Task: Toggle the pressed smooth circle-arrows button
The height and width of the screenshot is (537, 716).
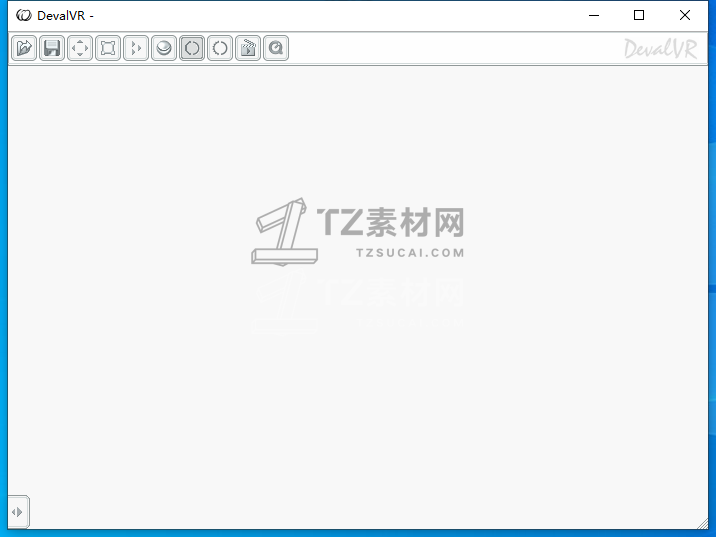Action: coord(192,48)
